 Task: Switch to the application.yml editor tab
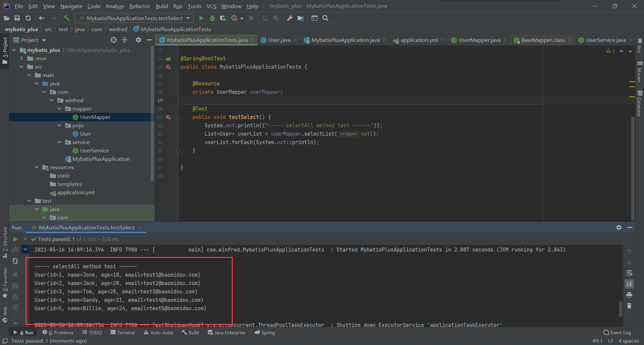(419, 40)
